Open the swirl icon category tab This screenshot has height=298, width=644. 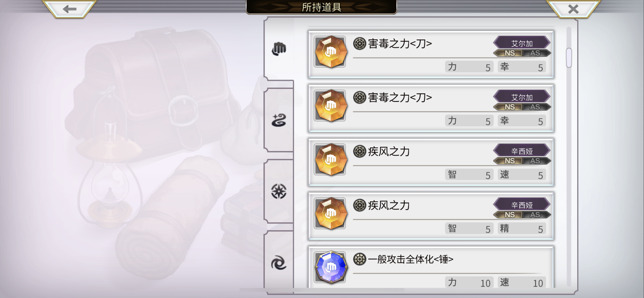[279, 263]
